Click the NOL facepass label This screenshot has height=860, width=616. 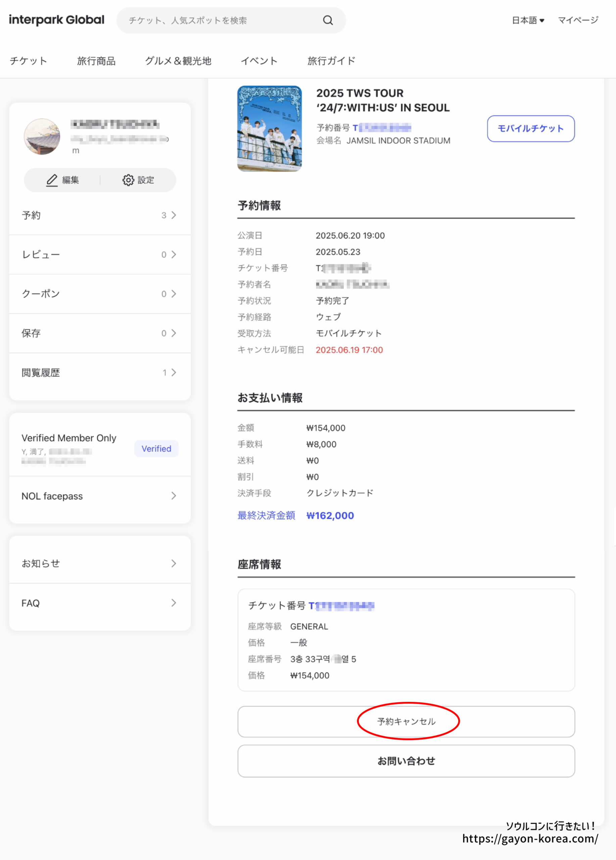[52, 496]
